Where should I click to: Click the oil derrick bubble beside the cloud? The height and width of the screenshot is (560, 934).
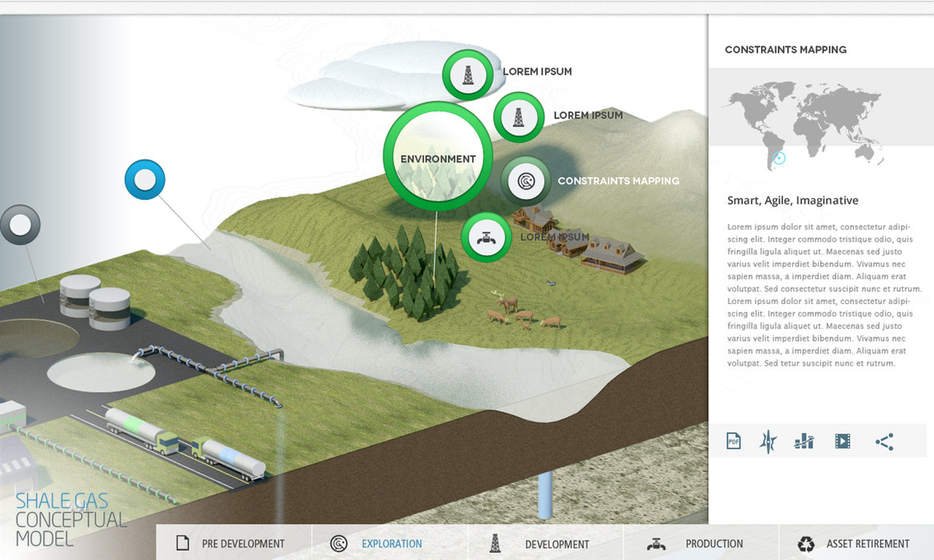(467, 75)
